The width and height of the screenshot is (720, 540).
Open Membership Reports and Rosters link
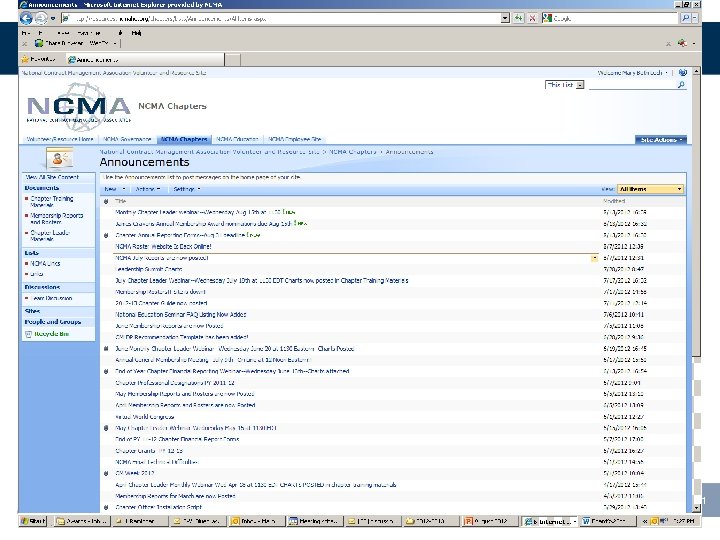pyautogui.click(x=56, y=219)
